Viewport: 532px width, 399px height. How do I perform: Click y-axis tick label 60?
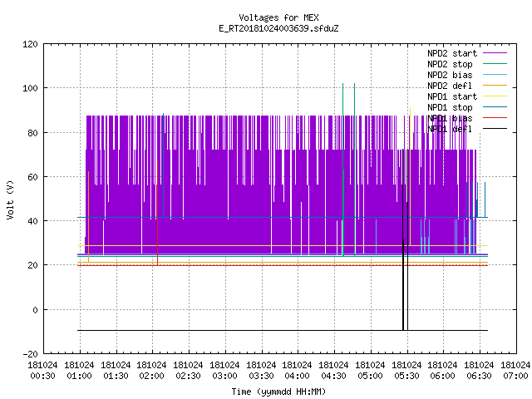coord(32,177)
